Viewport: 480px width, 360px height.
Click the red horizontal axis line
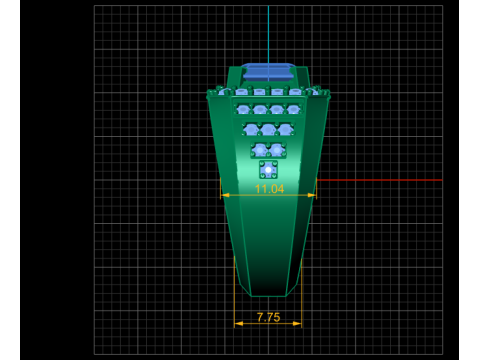[379, 180]
